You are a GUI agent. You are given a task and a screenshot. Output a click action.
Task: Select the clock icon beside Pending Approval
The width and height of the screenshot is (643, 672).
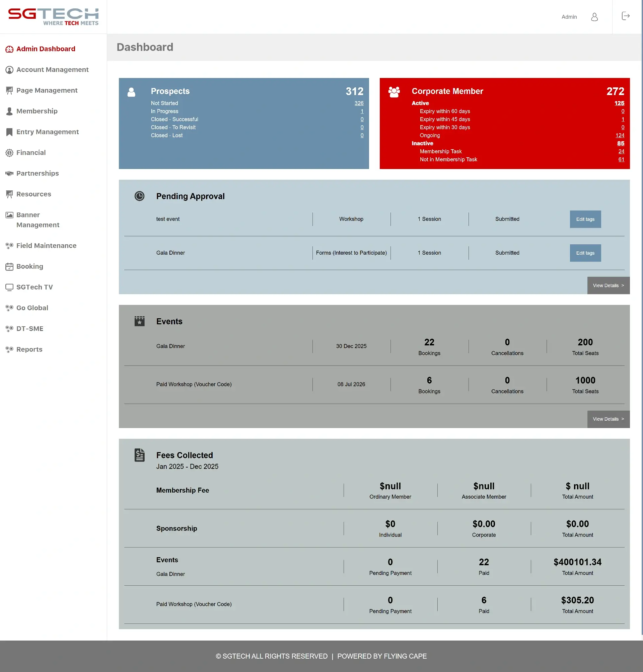(x=140, y=196)
